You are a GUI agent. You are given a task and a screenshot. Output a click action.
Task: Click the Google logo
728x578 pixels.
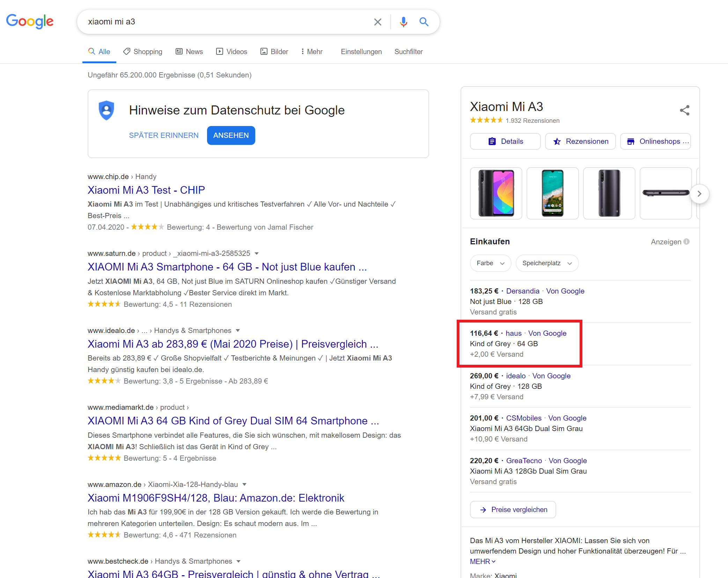pyautogui.click(x=30, y=21)
